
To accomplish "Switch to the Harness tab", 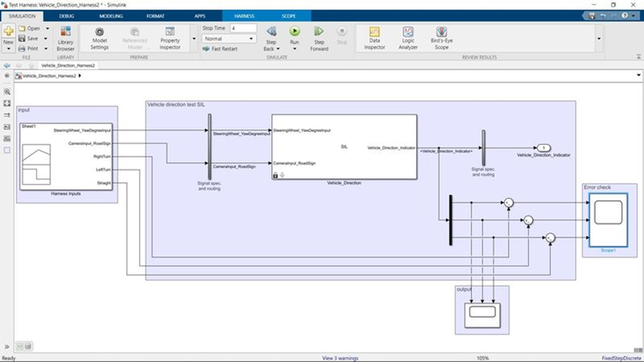I will (244, 16).
